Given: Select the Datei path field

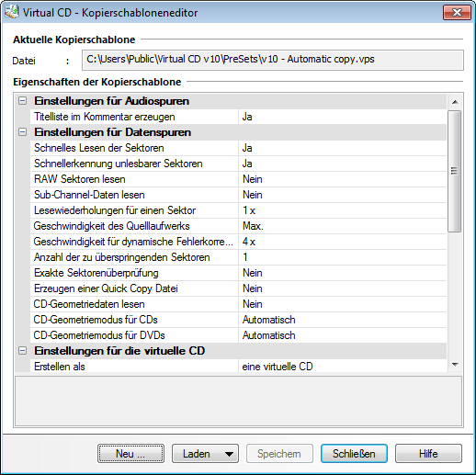Looking at the screenshot, I should (x=273, y=60).
